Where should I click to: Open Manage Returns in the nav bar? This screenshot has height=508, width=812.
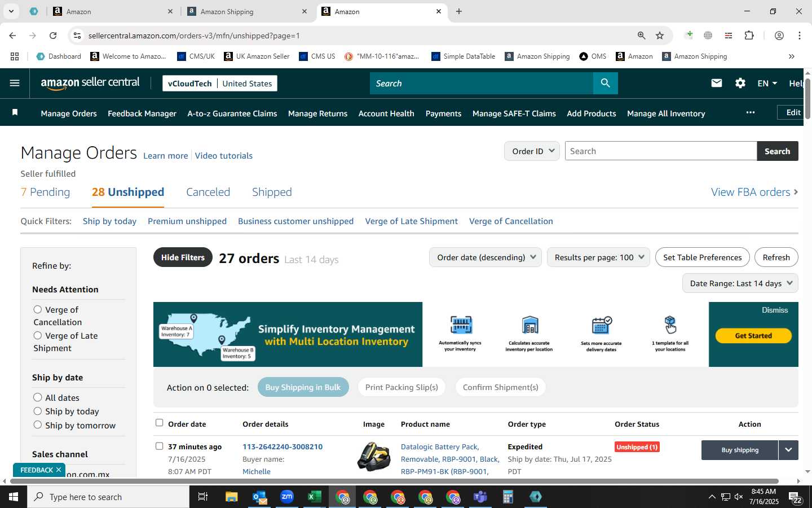317,113
